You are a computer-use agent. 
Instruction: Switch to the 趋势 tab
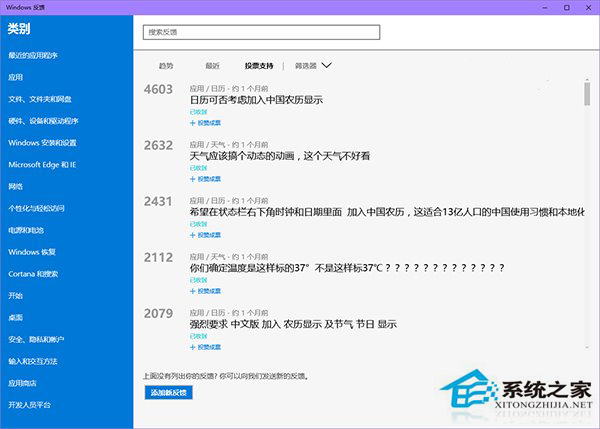click(x=166, y=66)
